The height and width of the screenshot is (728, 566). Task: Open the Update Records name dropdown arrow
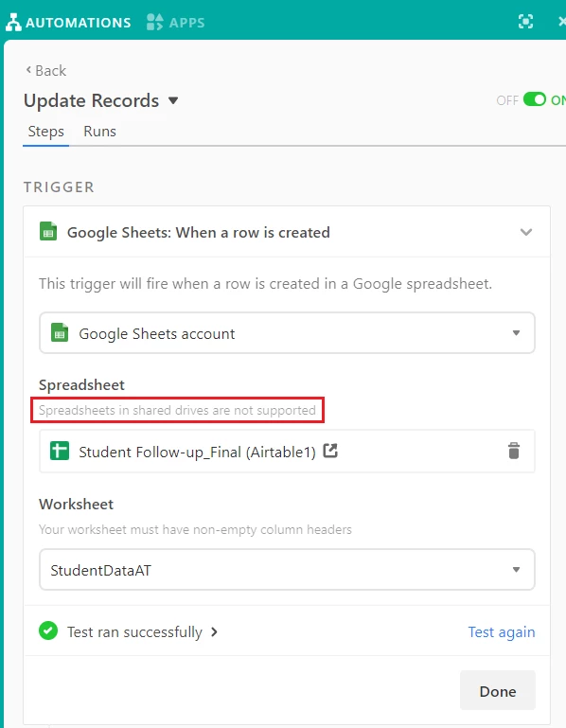[x=173, y=100]
